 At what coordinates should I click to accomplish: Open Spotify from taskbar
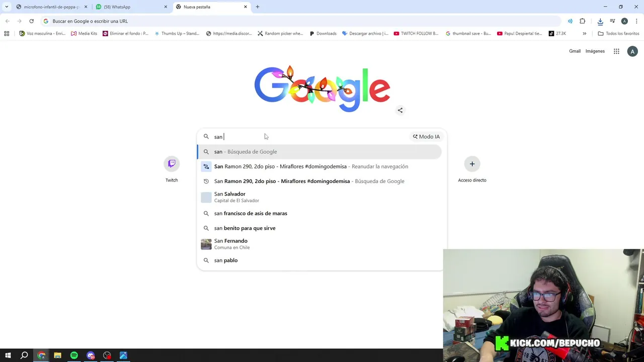pos(74,355)
